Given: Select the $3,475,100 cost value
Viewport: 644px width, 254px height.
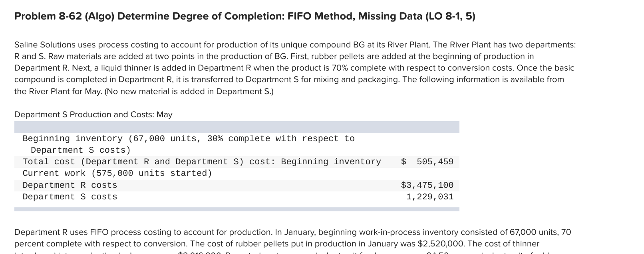Looking at the screenshot, I should (427, 185).
